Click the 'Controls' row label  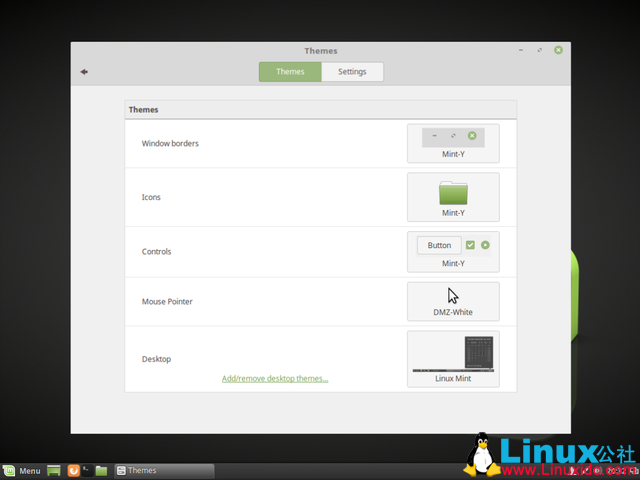(x=156, y=252)
